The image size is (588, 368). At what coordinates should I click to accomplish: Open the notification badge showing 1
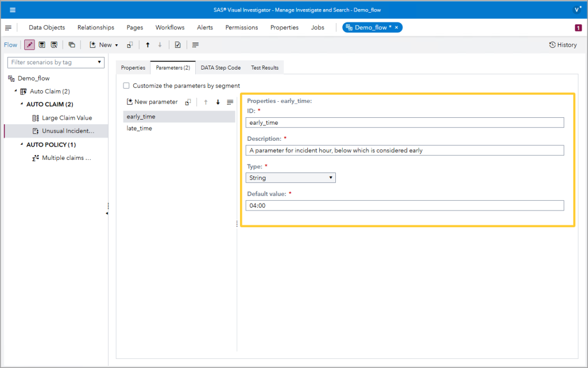pos(578,28)
